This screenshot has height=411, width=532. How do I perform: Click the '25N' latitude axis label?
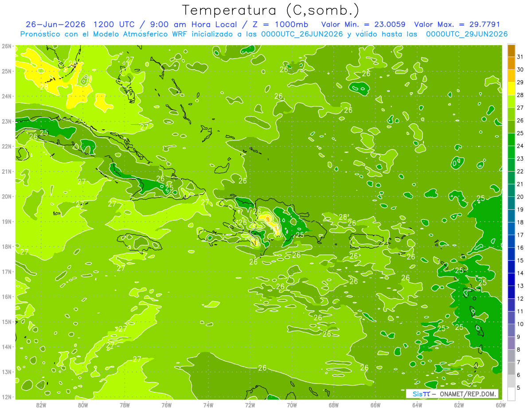click(6, 71)
